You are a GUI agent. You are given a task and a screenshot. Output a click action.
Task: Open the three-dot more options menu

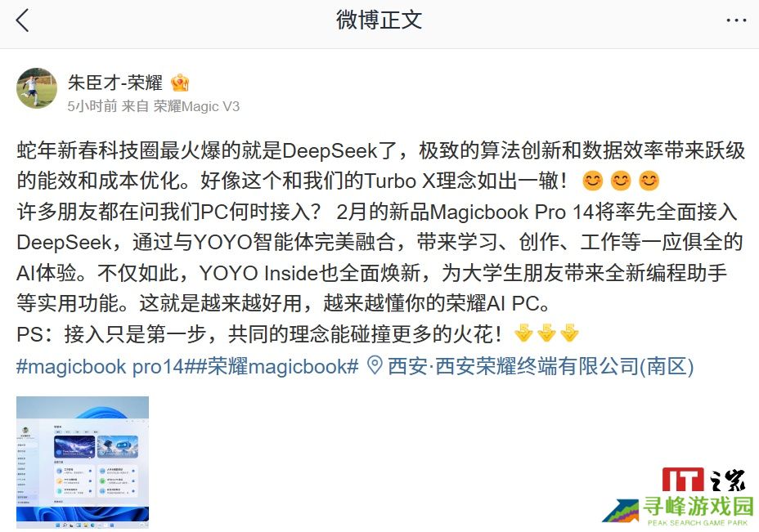click(736, 20)
